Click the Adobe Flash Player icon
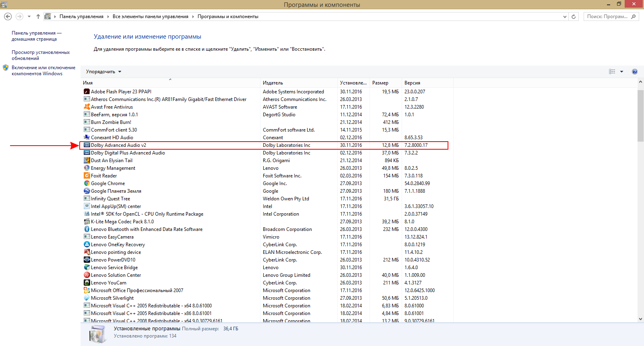The height and width of the screenshot is (346, 644). coord(87,92)
